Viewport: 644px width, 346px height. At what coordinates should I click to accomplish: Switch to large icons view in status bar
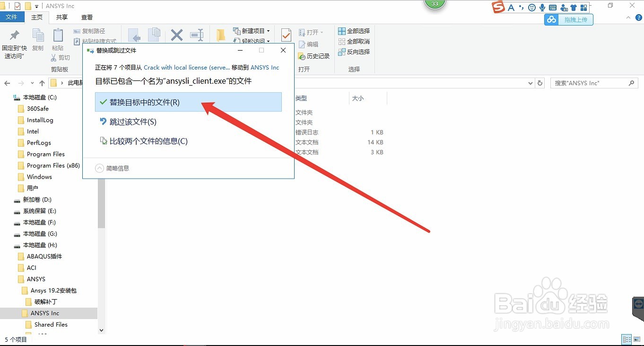(637, 339)
